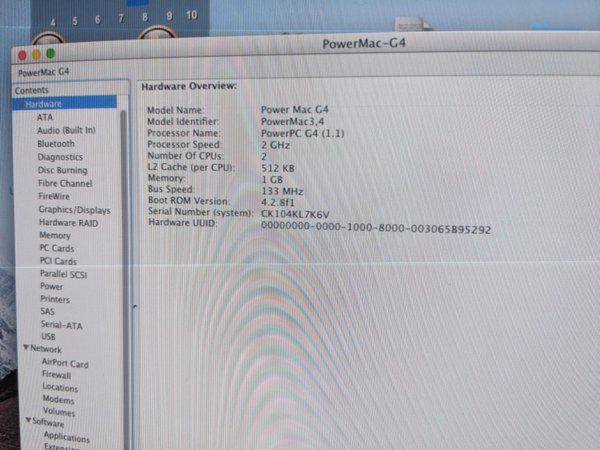Select Serial-ATA in the hardware list
Image resolution: width=600 pixels, height=450 pixels.
[60, 324]
